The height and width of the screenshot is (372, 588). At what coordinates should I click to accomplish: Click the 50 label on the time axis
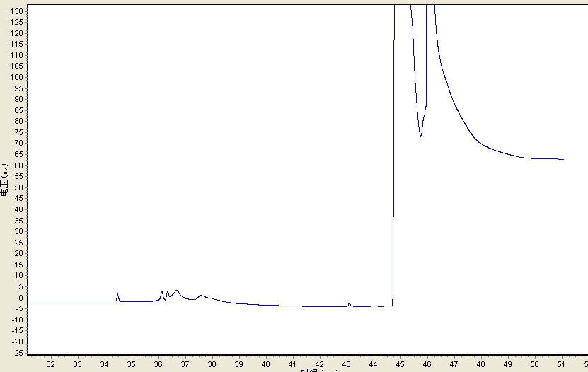click(534, 364)
